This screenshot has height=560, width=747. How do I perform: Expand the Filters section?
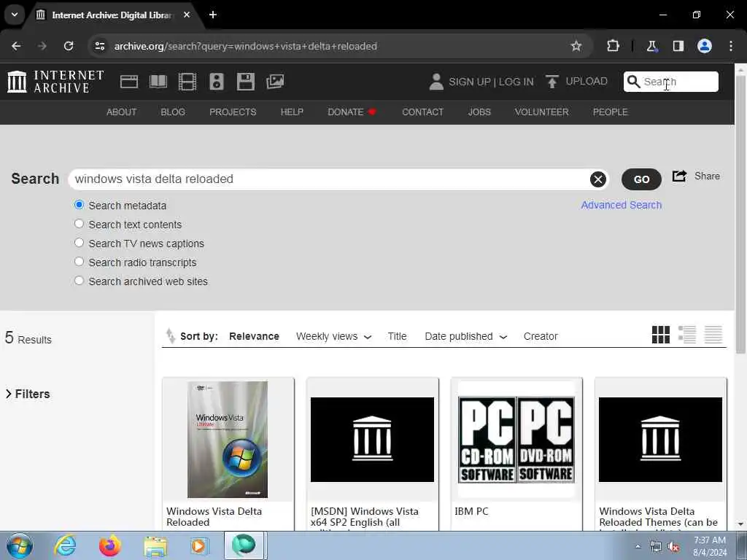(28, 394)
